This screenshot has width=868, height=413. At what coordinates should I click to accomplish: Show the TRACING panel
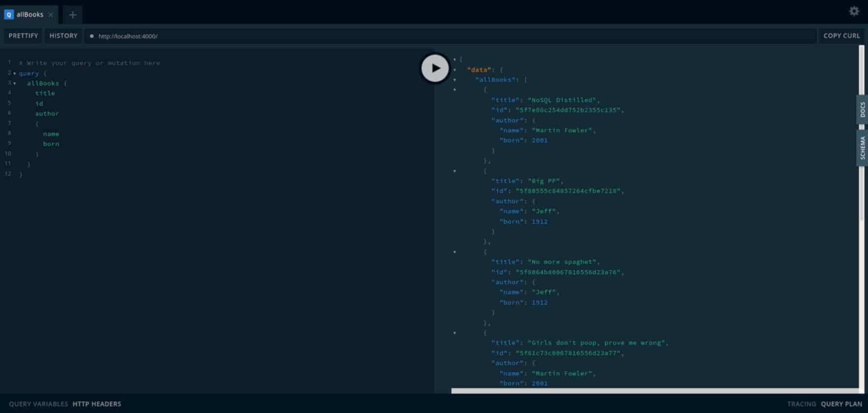pos(801,404)
